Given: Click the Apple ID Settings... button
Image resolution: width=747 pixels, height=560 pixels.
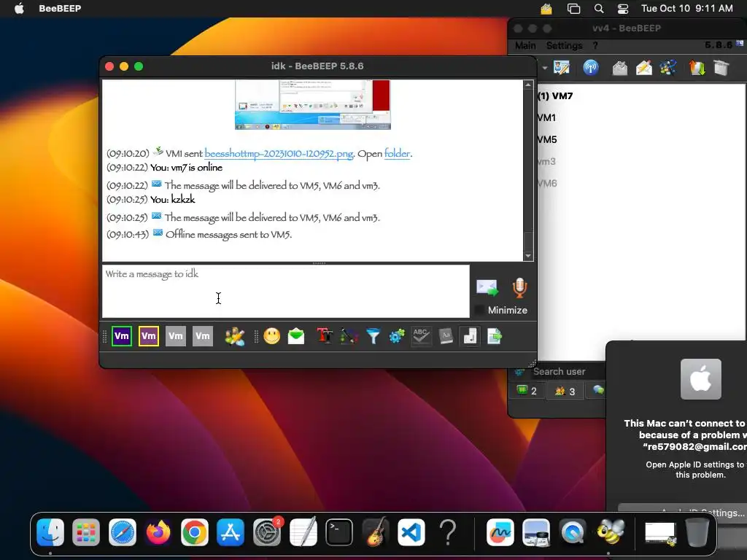Looking at the screenshot, I should pos(682,513).
